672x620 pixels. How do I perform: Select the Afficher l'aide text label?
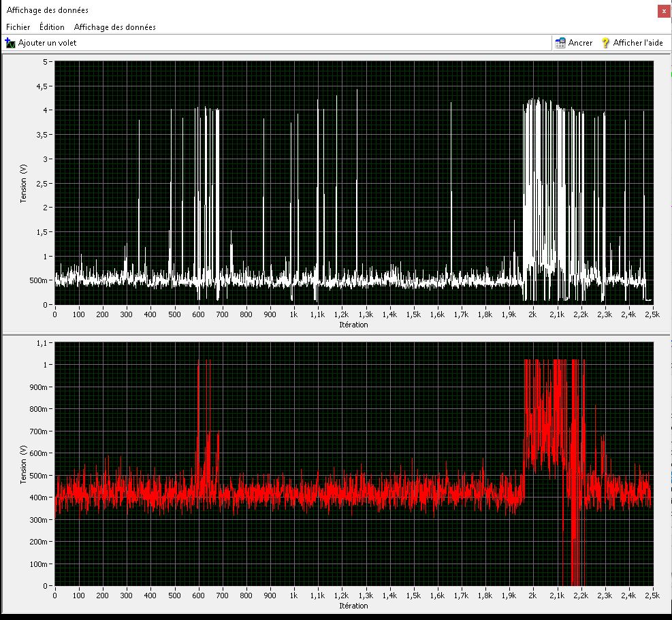coord(637,43)
